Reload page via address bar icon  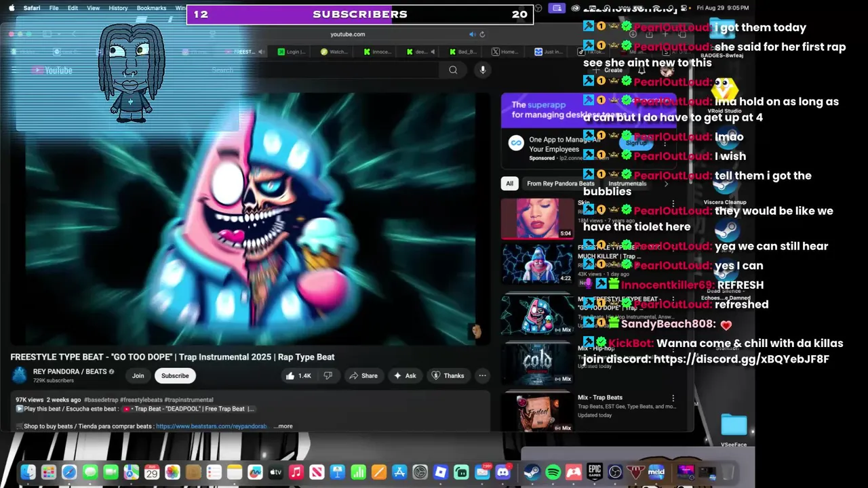click(x=482, y=34)
